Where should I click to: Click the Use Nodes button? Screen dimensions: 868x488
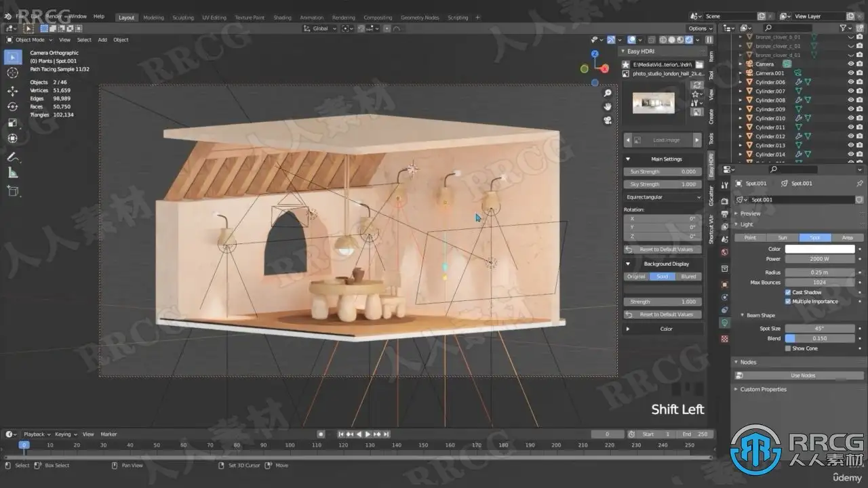tap(802, 375)
